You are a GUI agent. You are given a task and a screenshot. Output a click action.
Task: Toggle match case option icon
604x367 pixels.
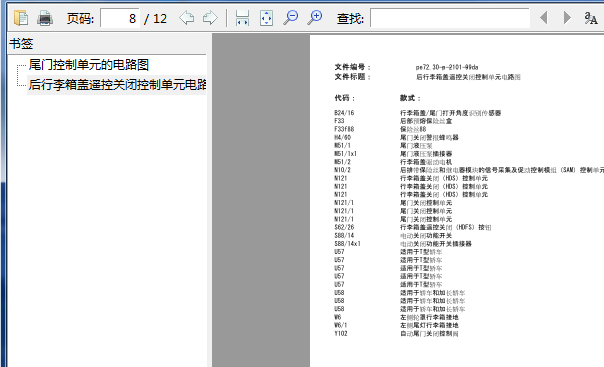[591, 18]
